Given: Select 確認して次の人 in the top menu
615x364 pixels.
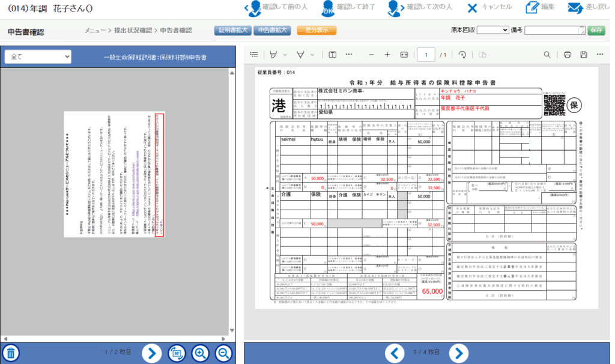Looking at the screenshot, I should coord(420,7).
